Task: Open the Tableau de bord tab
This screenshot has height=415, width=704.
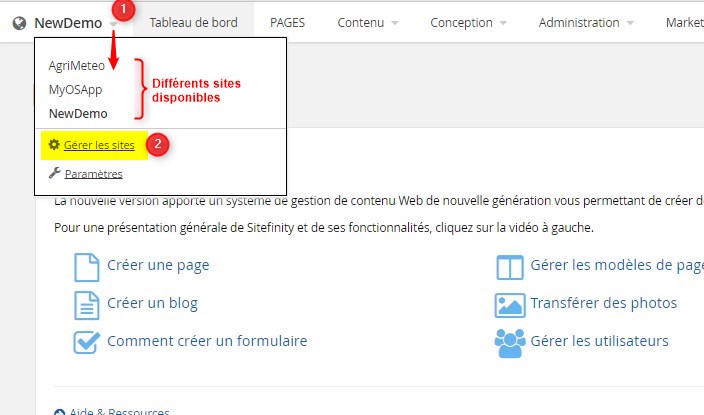Action: 193,22
